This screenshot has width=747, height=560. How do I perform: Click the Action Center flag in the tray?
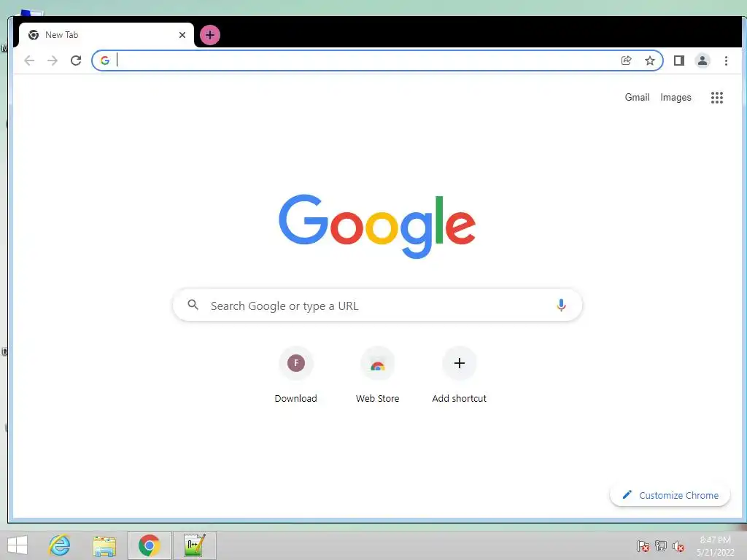pyautogui.click(x=643, y=546)
